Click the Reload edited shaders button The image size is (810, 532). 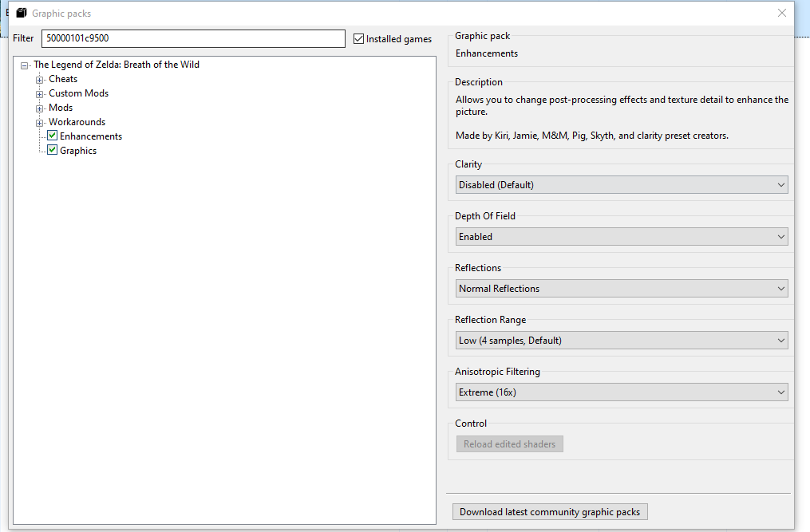[x=509, y=444]
